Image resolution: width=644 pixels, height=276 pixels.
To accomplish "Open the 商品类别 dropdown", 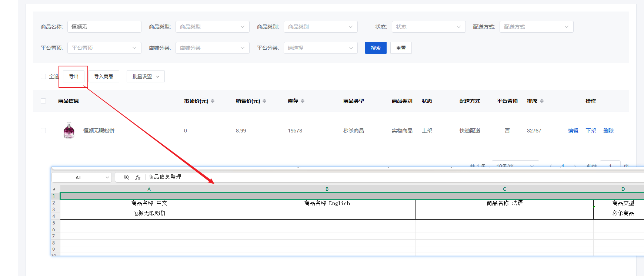I will pos(321,27).
